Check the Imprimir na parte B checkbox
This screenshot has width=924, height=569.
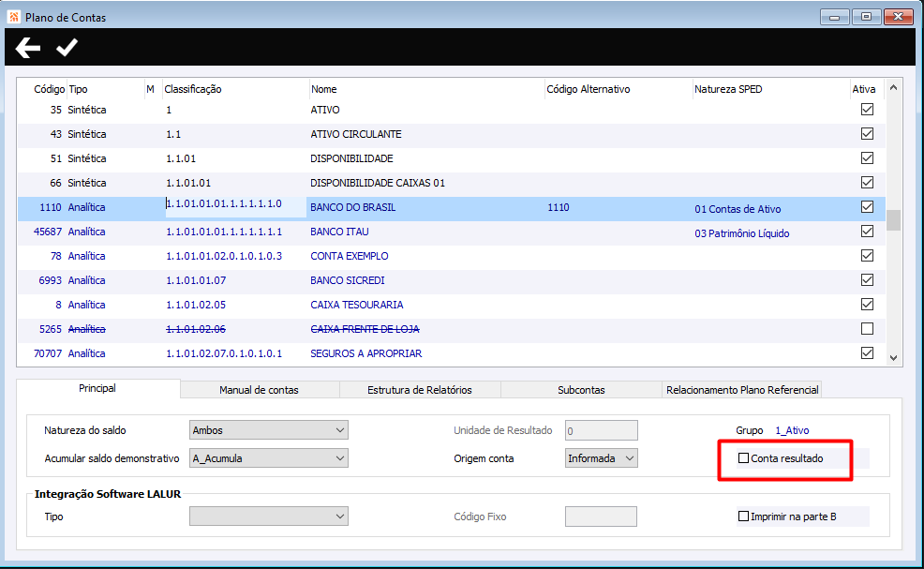click(744, 517)
